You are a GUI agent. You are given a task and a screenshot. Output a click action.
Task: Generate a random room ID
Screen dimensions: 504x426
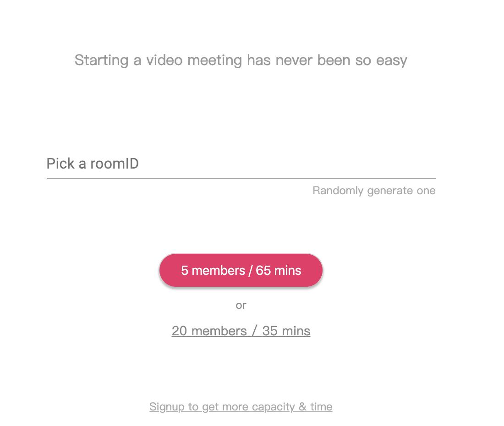[x=374, y=191]
